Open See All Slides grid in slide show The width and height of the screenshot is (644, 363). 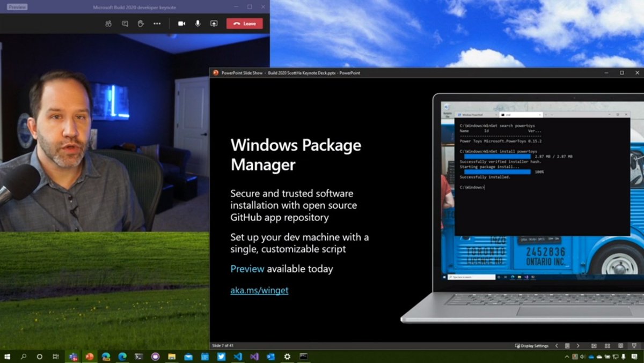[608, 346]
